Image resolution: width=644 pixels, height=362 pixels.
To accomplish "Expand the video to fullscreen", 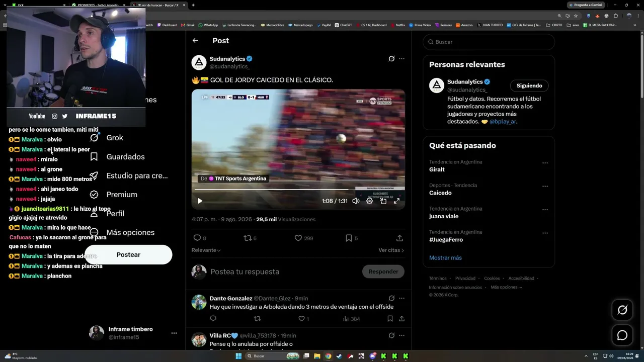I will (x=396, y=201).
